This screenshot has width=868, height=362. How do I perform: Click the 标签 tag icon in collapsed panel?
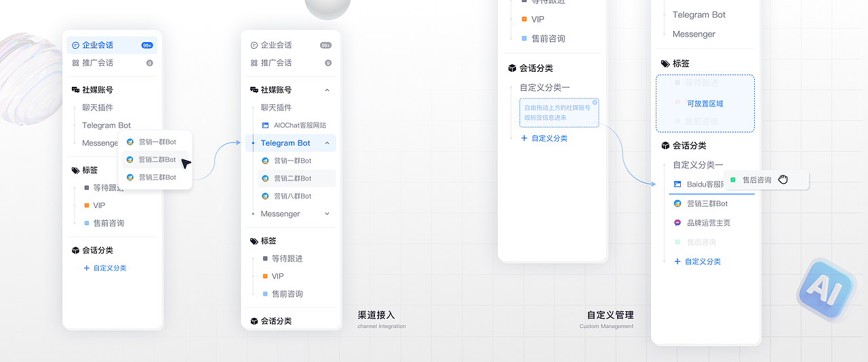click(75, 170)
